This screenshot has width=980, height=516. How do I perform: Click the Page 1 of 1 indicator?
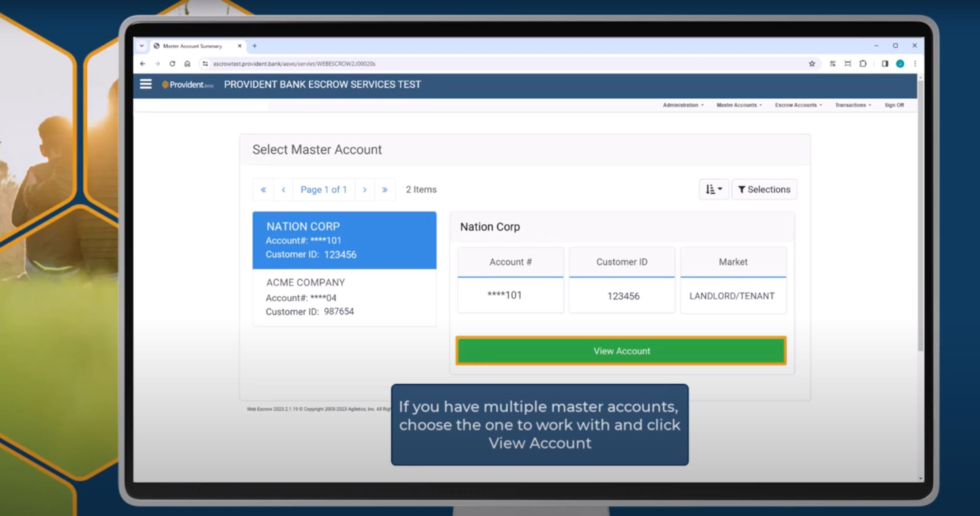click(324, 190)
